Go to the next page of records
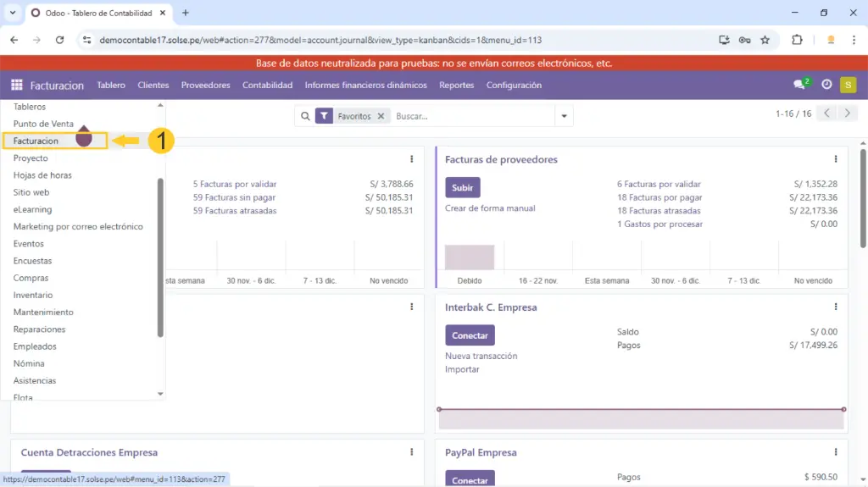Image resolution: width=868 pixels, height=487 pixels. click(847, 113)
